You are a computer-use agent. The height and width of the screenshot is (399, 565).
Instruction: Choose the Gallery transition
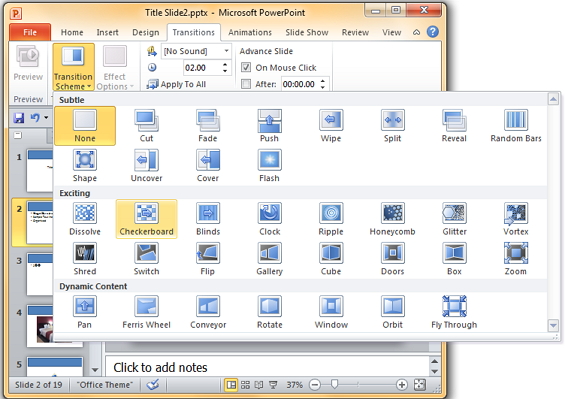pos(269,258)
